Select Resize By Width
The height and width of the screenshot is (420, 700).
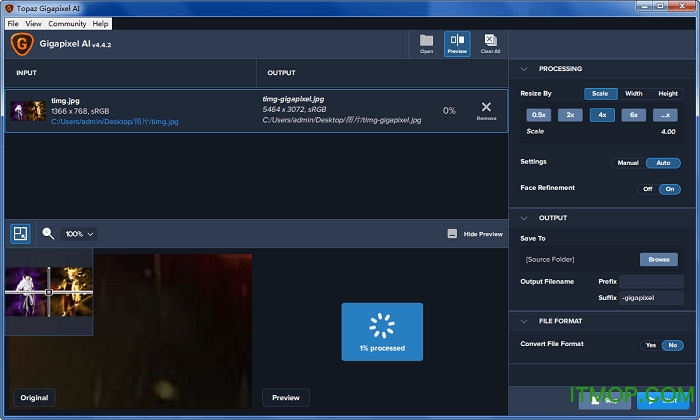(633, 93)
